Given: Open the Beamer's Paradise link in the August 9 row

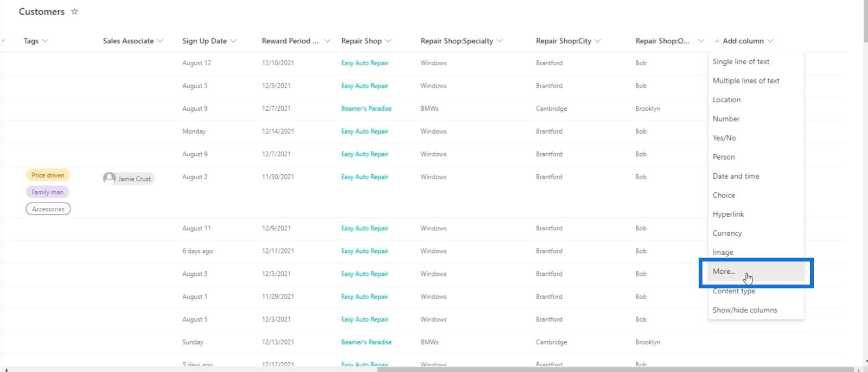Looking at the screenshot, I should pos(366,109).
